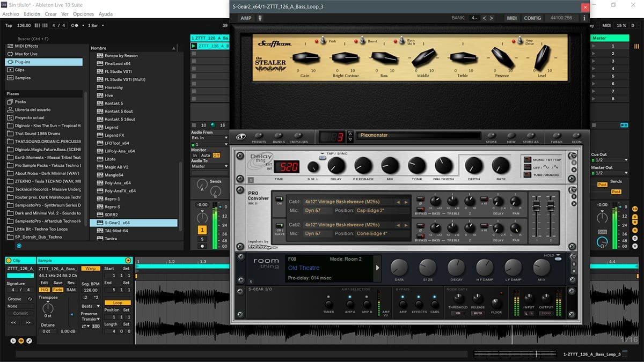Click the CONFIG button in S-Gear
644x362 pixels.
point(532,18)
